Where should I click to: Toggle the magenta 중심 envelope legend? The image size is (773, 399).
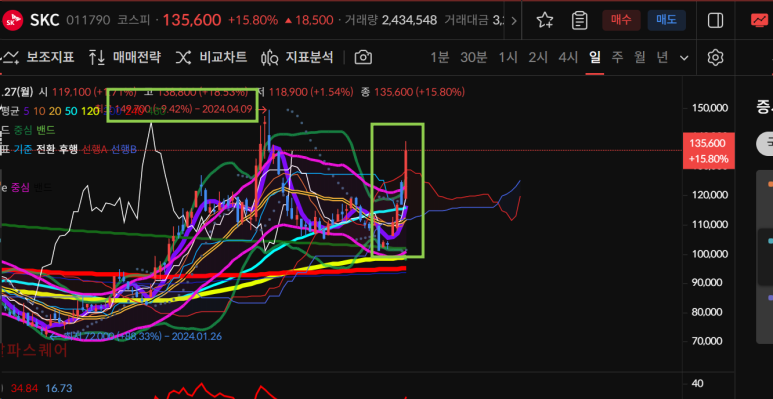pyautogui.click(x=21, y=187)
